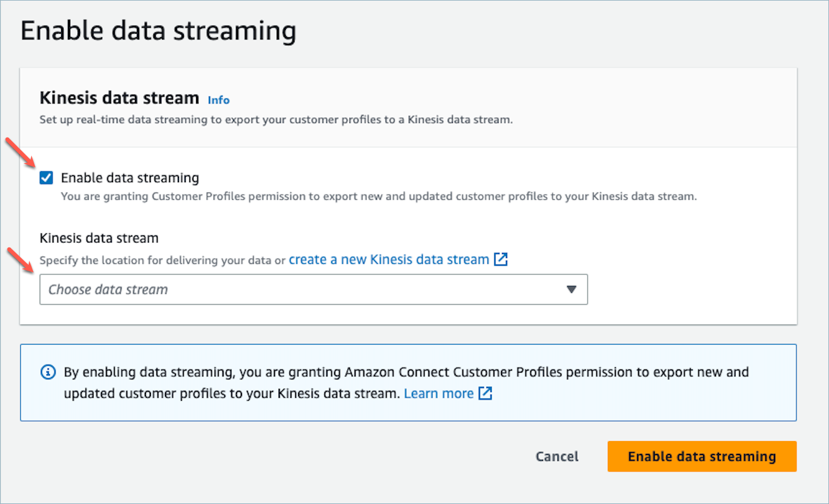Click the dropdown caret on the data stream selector

click(572, 289)
